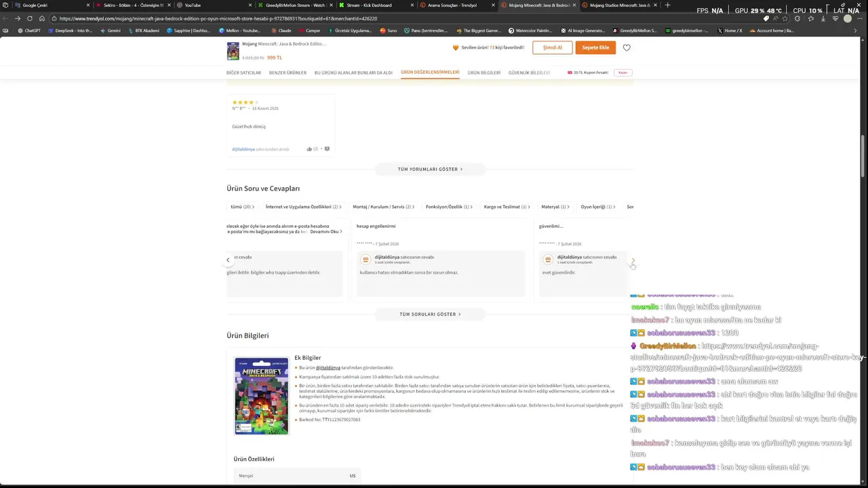
Task: Open Sapphire Dashboard bookmark
Action: (x=189, y=30)
